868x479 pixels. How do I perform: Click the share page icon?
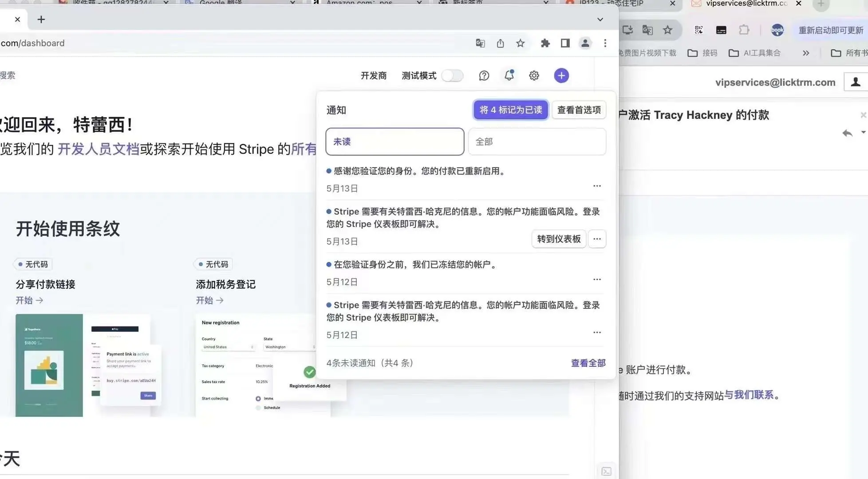(x=500, y=43)
